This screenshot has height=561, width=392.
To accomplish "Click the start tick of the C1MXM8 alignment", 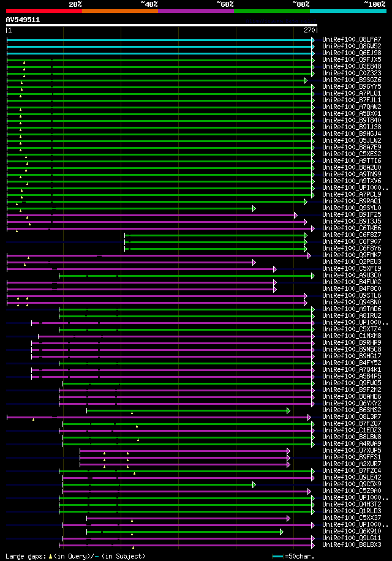I will point(38,337).
